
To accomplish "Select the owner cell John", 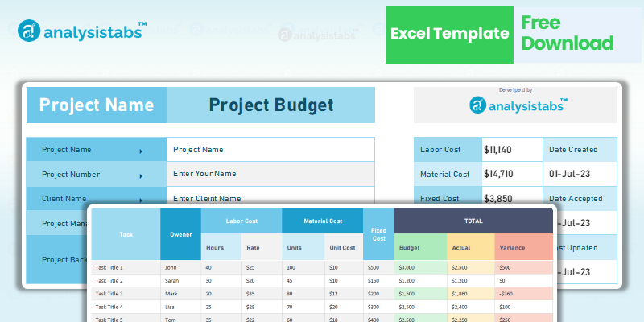I will [180, 267].
